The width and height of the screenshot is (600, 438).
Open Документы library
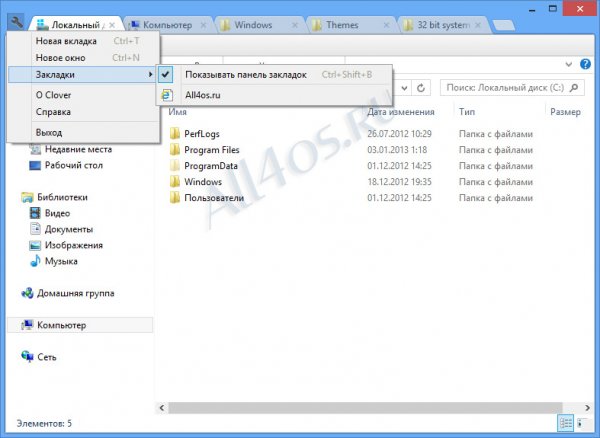pos(69,229)
